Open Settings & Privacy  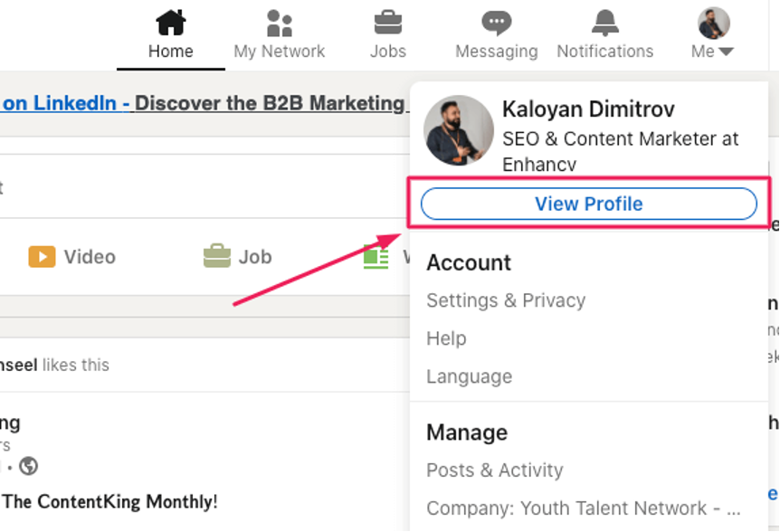pyautogui.click(x=506, y=300)
